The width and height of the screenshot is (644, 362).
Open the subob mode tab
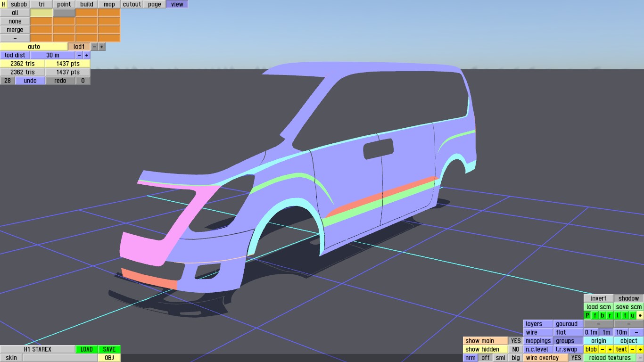[19, 4]
